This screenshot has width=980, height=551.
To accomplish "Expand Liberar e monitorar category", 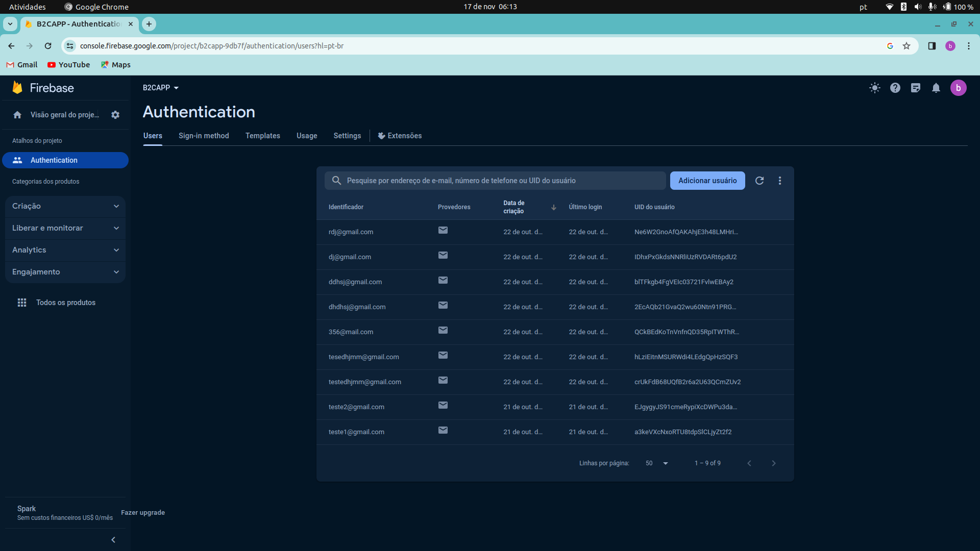I will [x=65, y=228].
